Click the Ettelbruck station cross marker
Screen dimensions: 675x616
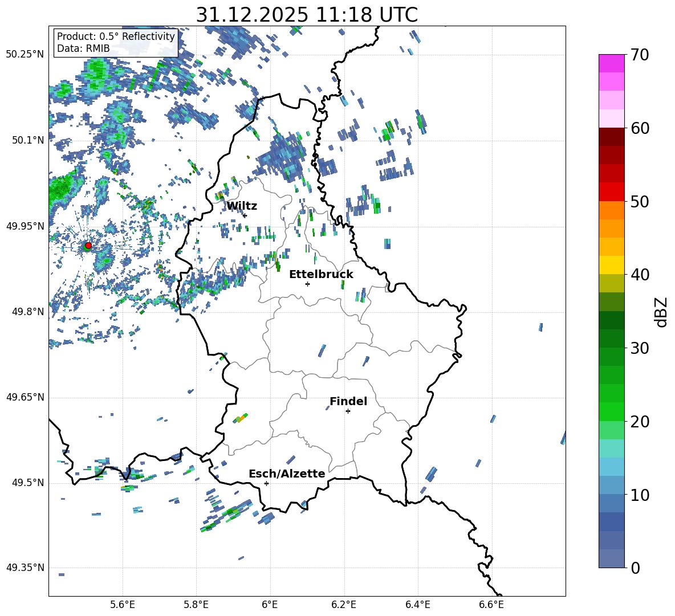[x=307, y=284]
